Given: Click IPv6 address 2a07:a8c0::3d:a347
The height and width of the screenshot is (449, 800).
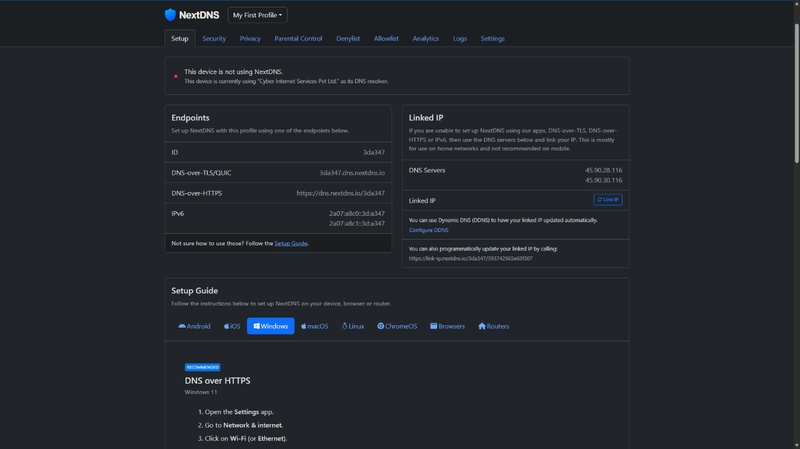Looking at the screenshot, I should (357, 213).
